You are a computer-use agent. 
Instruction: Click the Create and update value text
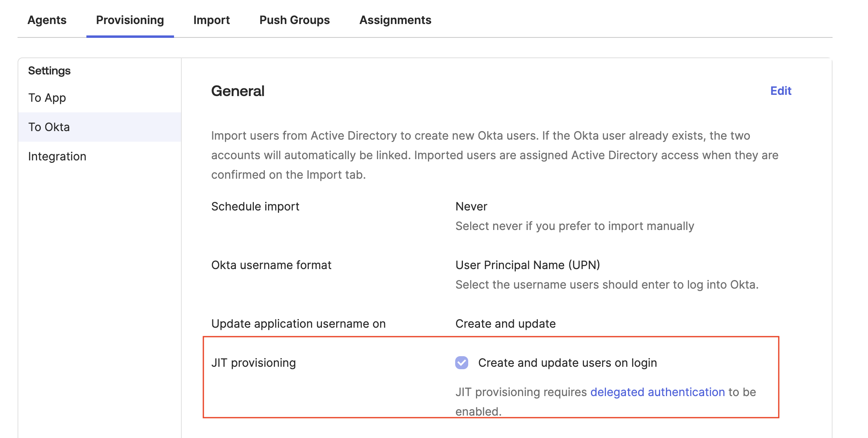[x=505, y=324]
